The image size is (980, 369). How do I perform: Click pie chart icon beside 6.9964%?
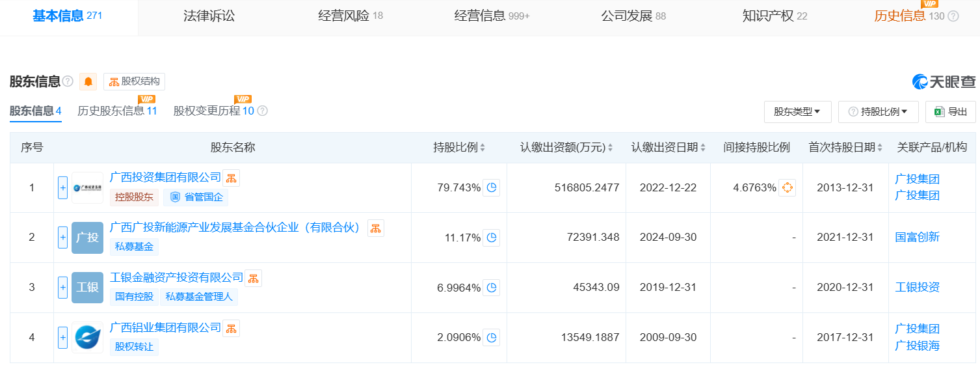coord(492,288)
